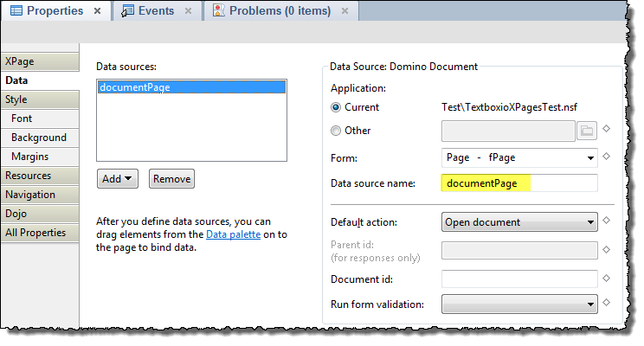Image resolution: width=644 pixels, height=346 pixels.
Task: Open the Form dropdown showing Page - fPage
Action: coord(518,157)
